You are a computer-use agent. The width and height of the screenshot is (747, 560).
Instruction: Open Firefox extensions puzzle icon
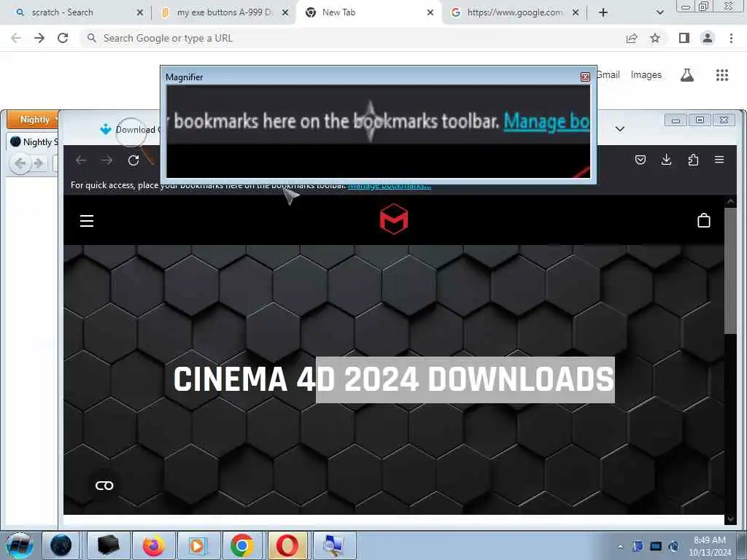pyautogui.click(x=693, y=160)
